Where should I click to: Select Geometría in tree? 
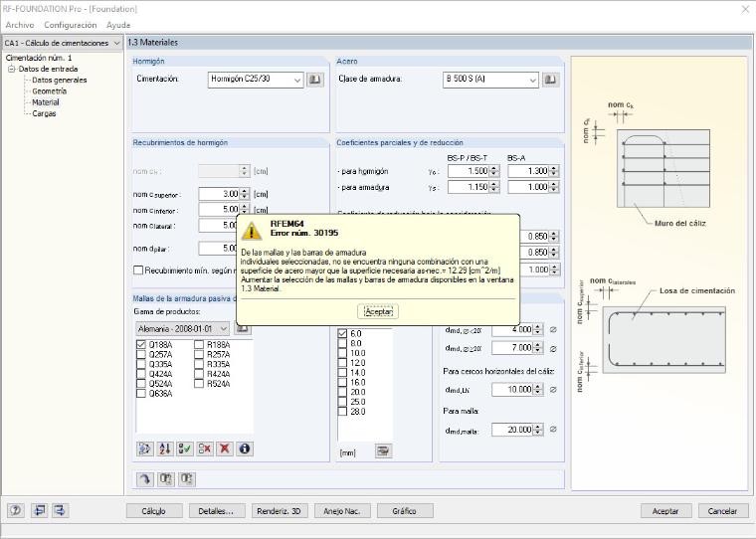[x=49, y=91]
